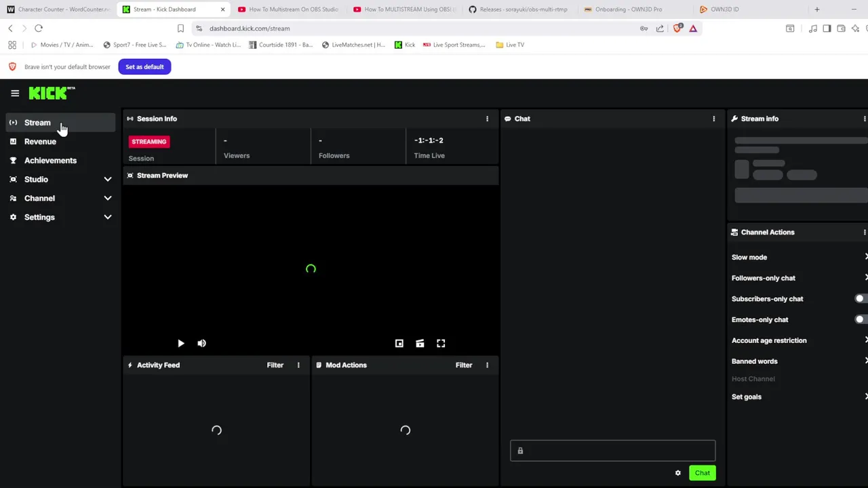Click the STREAMING status badge

149,142
